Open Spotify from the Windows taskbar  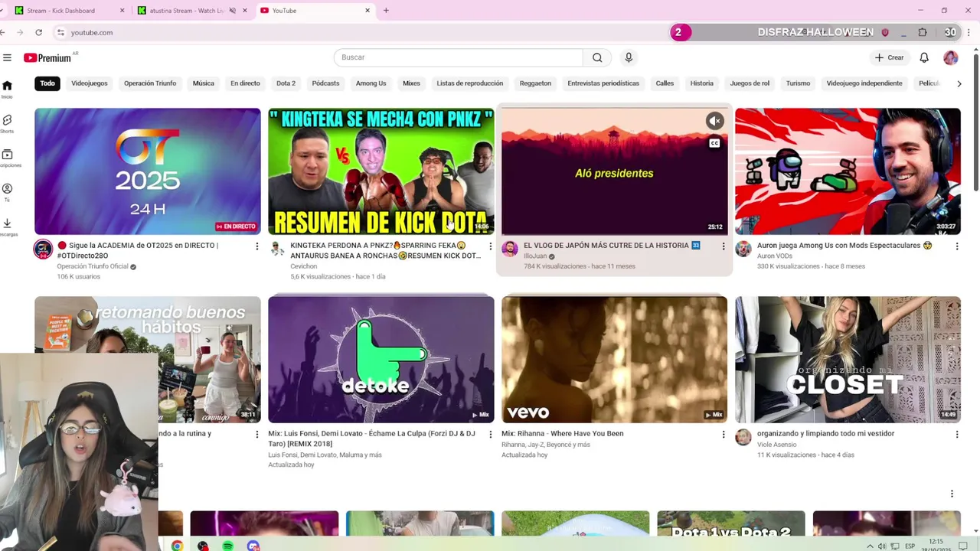pyautogui.click(x=227, y=546)
